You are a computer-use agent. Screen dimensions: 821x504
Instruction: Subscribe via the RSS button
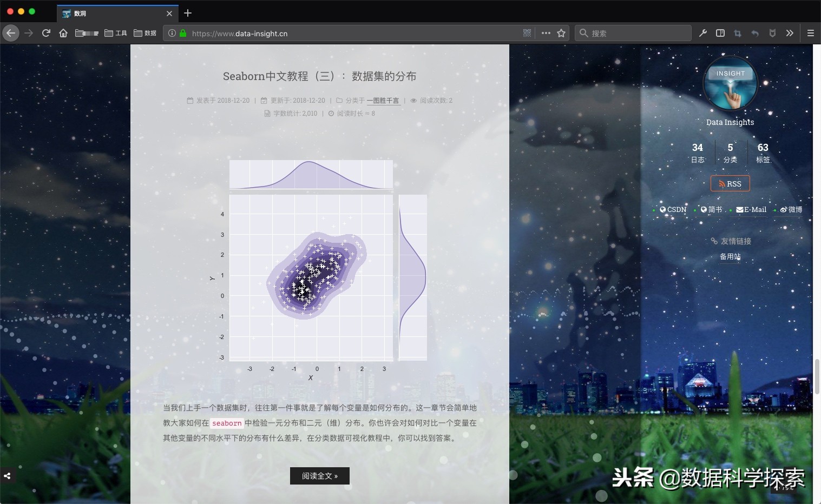tap(730, 184)
